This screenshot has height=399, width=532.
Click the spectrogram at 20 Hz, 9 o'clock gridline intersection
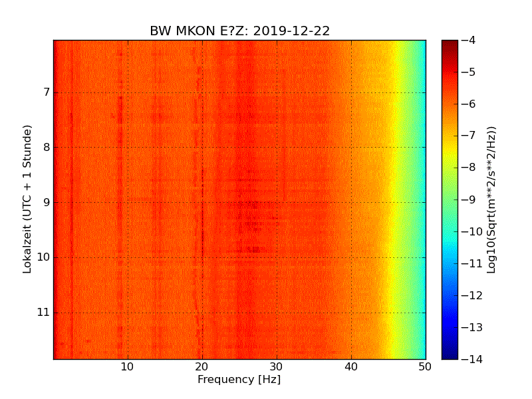coord(202,203)
